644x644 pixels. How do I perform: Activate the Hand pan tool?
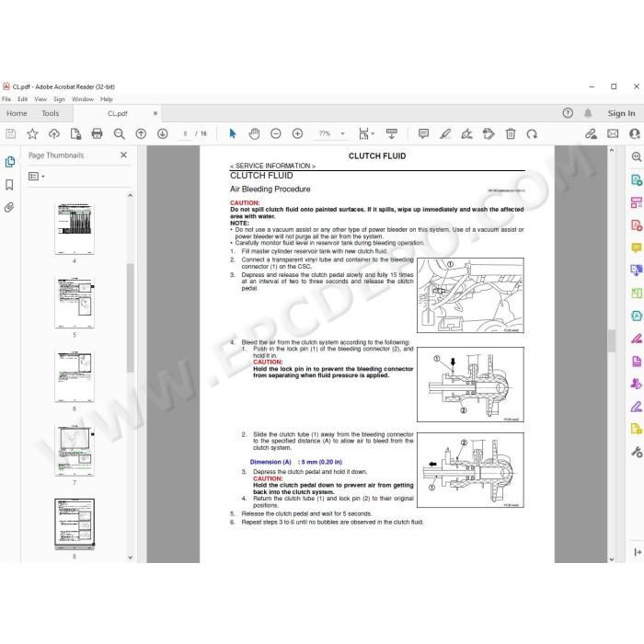(254, 134)
